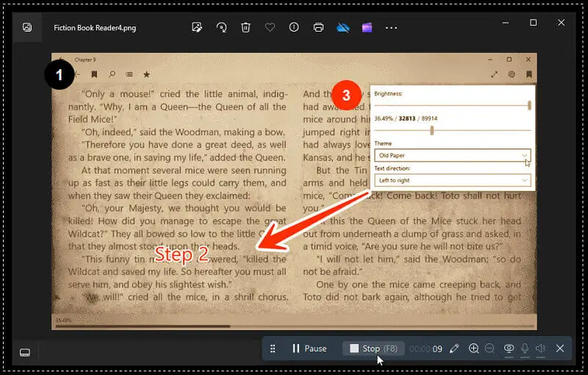
Task: Click the Fiction Book Reader4.png filename
Action: coord(95,28)
